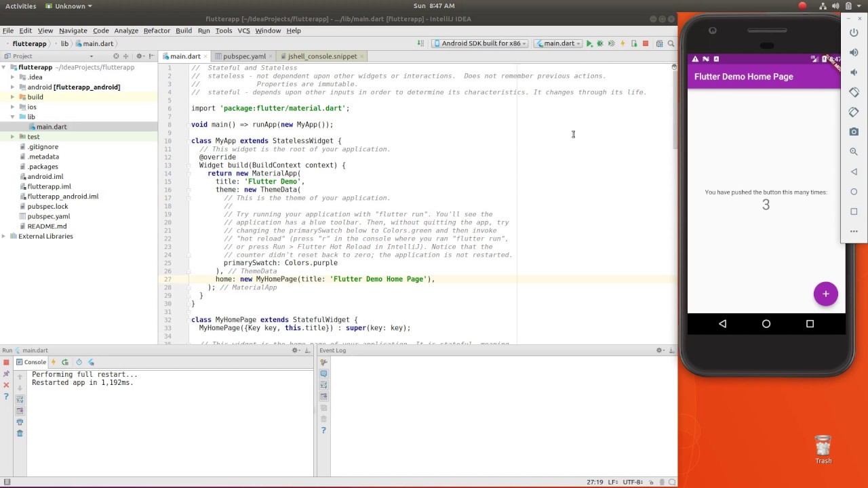Toggle scroll to end in Run console

20,411
